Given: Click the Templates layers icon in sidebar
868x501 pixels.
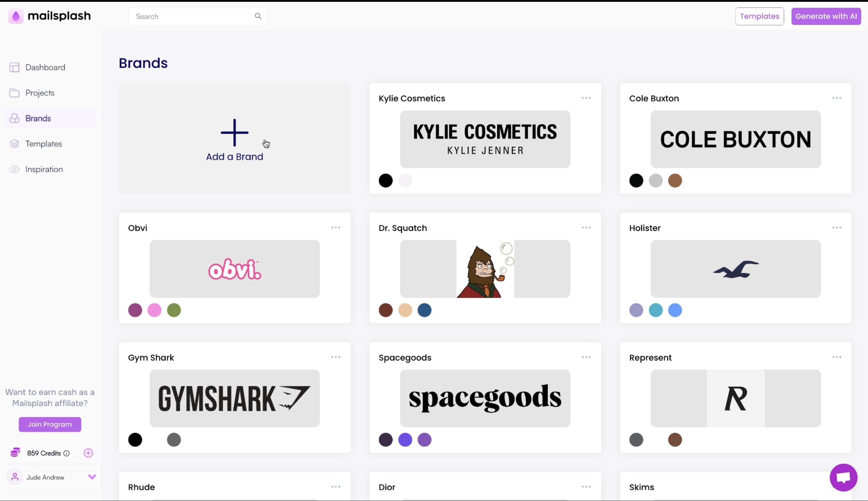Looking at the screenshot, I should pyautogui.click(x=14, y=143).
